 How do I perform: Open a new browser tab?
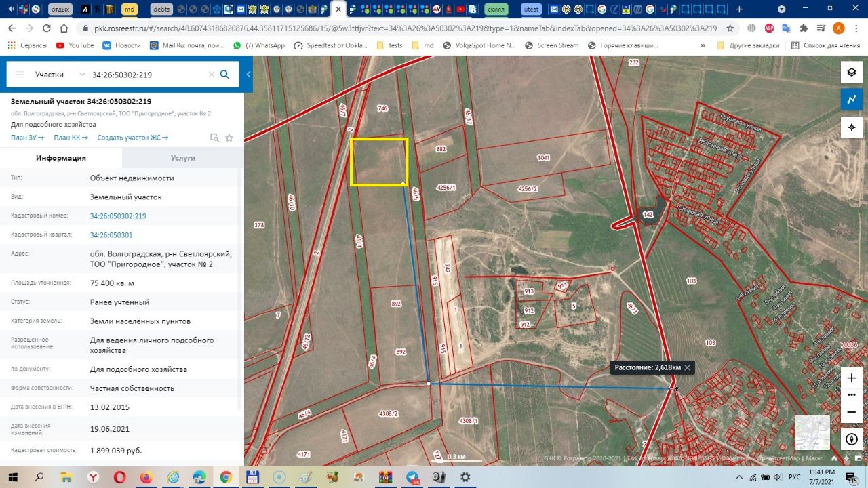coord(739,9)
